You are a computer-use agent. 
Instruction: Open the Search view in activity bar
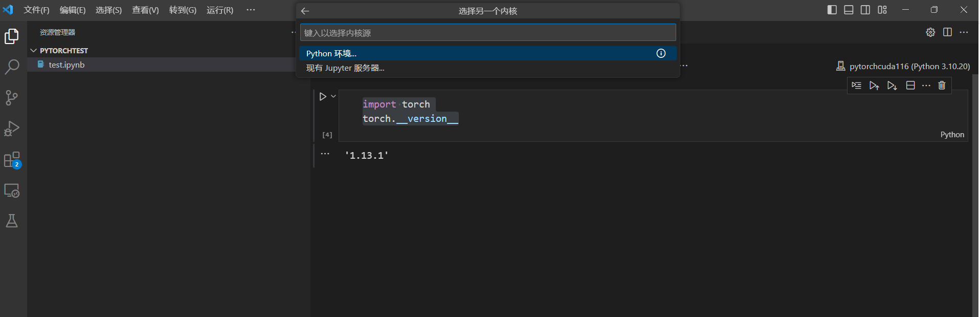(12, 67)
